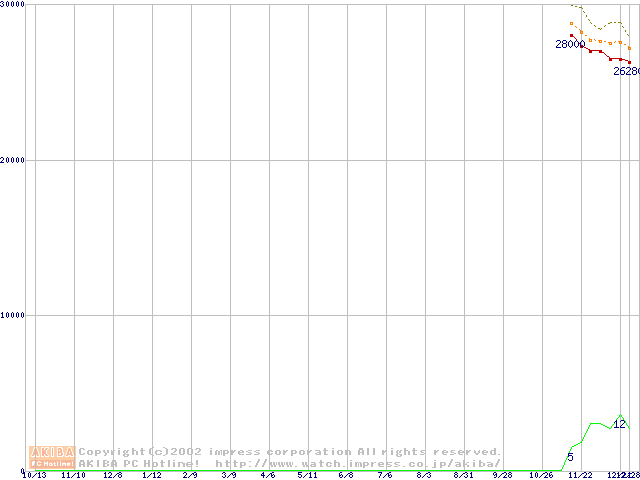
Task: Click the 28000 price data label
Action: (x=569, y=44)
